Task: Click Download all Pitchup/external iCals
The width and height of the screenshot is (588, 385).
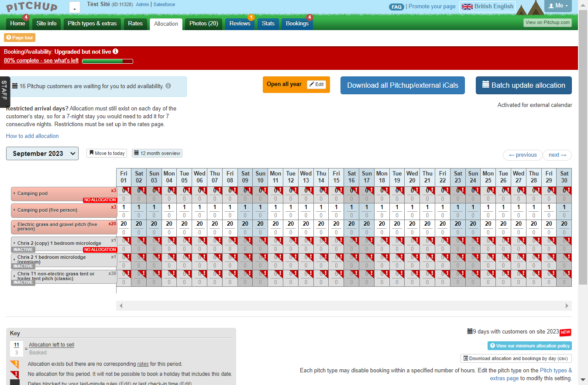Action: [402, 86]
